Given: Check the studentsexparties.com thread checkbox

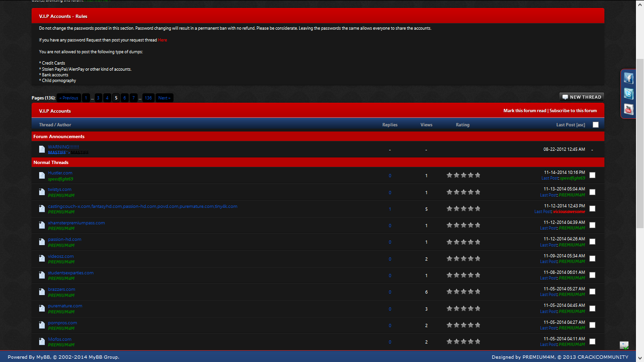Looking at the screenshot, I should click(x=592, y=275).
